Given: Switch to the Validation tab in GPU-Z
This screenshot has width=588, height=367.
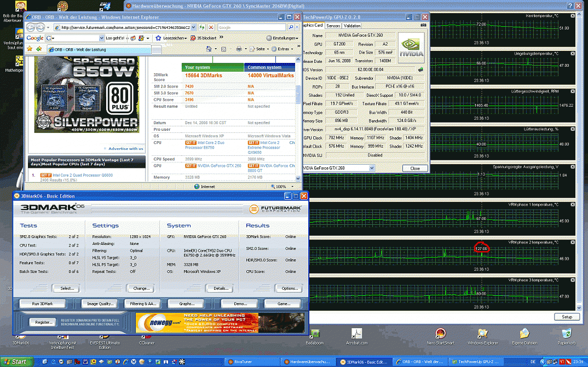Looking at the screenshot, I should pos(351,26).
